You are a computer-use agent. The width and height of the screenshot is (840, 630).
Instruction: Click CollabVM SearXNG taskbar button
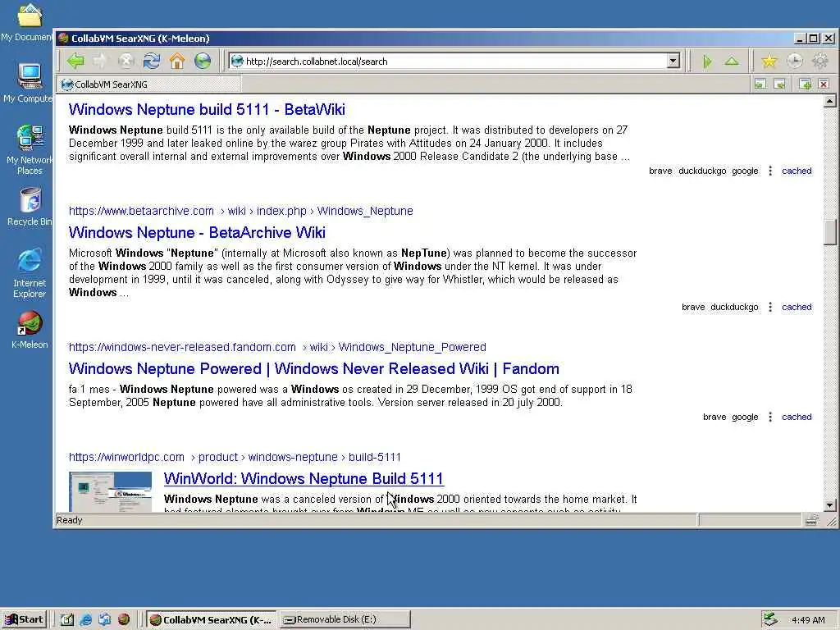[211, 619]
